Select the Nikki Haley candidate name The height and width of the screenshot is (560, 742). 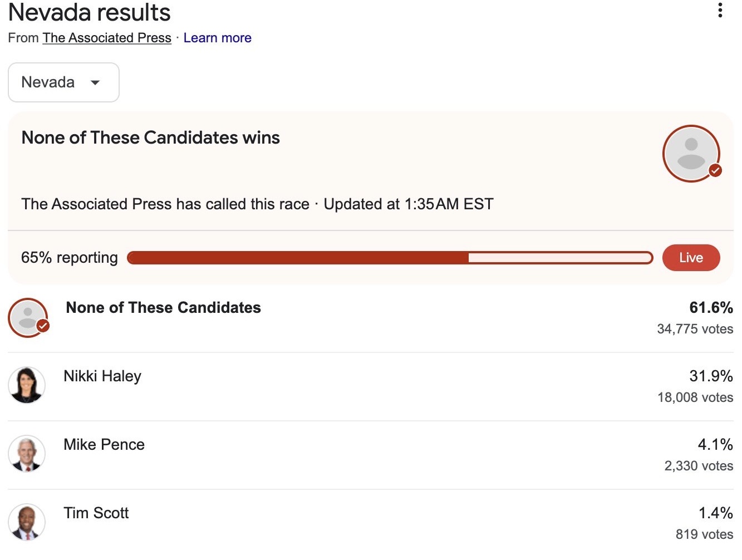tap(102, 376)
